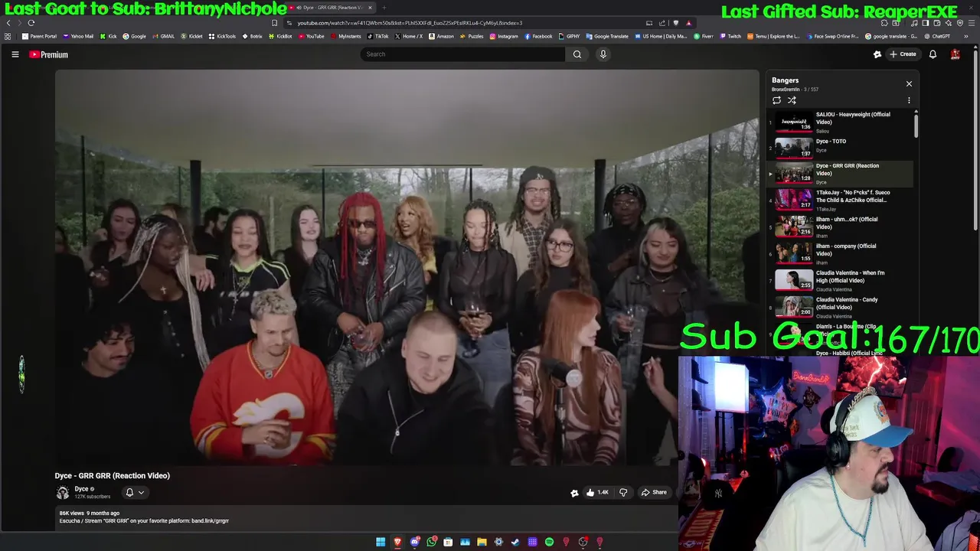Viewport: 980px width, 551px height.
Task: Type in the YouTube Search field
Action: coord(463,54)
